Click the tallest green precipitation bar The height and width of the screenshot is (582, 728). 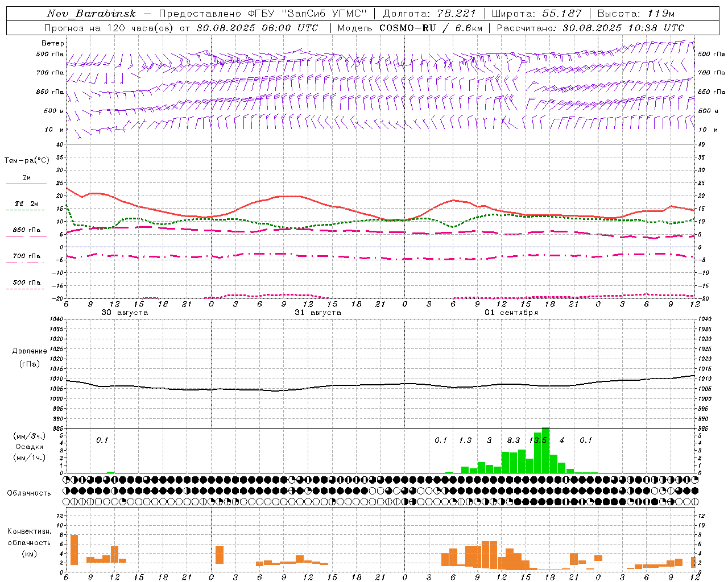pos(545,450)
